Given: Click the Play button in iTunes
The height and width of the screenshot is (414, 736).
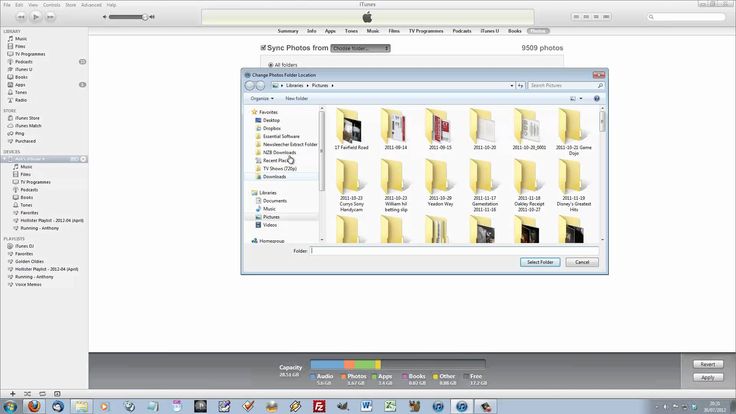Looking at the screenshot, I should (36, 17).
